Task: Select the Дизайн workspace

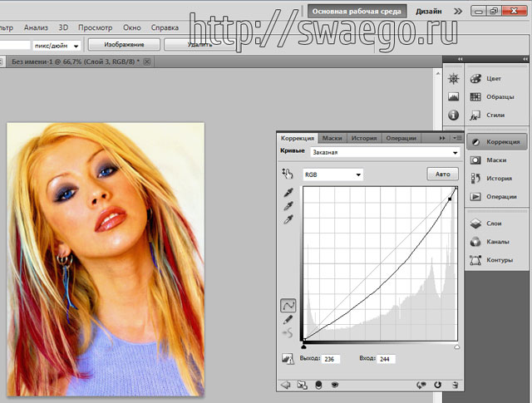Action: pyautogui.click(x=429, y=11)
